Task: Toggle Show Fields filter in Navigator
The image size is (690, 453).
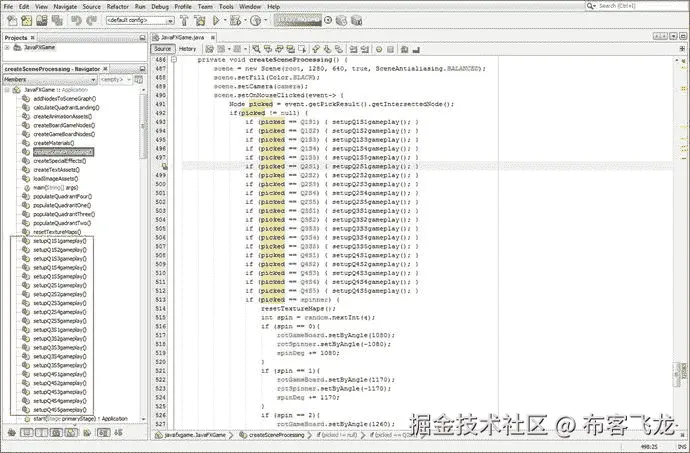Action: pyautogui.click(x=27, y=433)
